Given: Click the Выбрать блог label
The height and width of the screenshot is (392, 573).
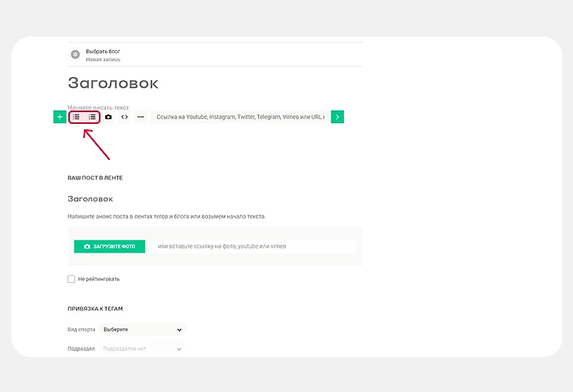Looking at the screenshot, I should pos(103,52).
